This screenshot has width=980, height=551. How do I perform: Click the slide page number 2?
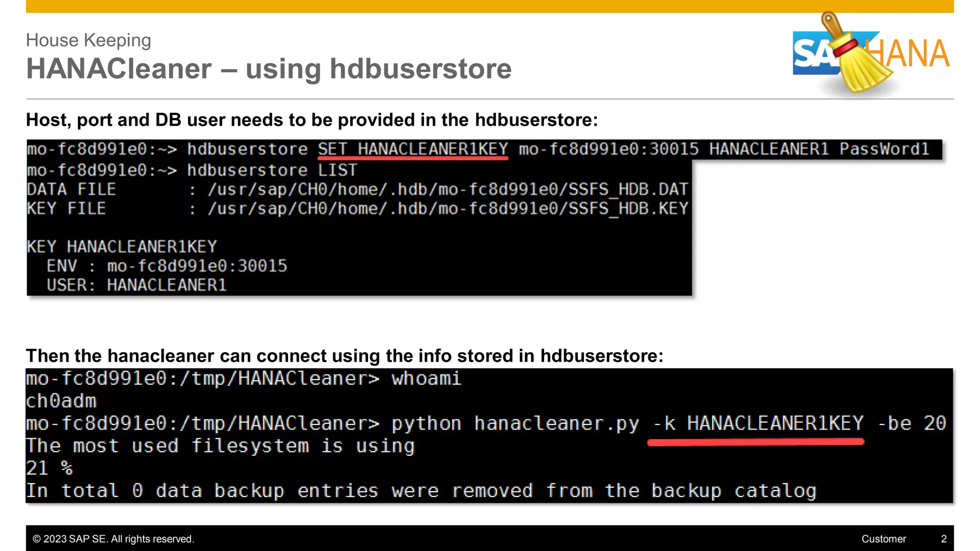(x=944, y=539)
